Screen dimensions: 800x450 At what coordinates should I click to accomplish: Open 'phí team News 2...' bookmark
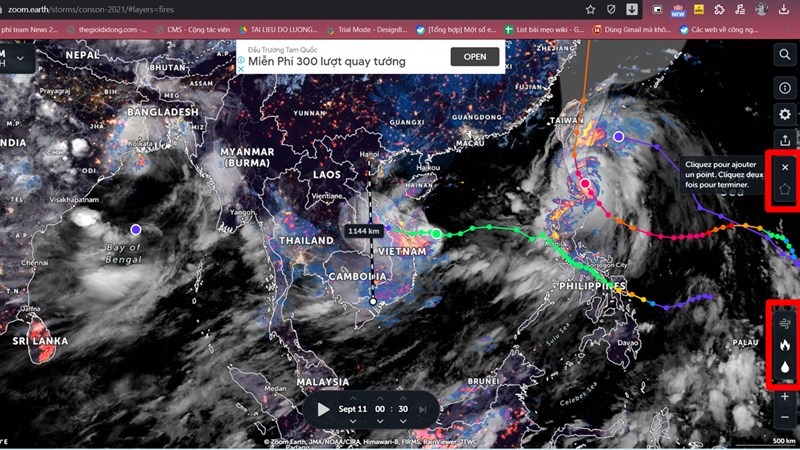point(29,30)
